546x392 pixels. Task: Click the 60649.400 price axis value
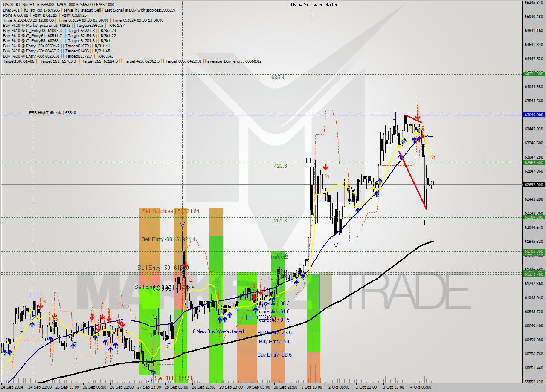click(x=534, y=326)
